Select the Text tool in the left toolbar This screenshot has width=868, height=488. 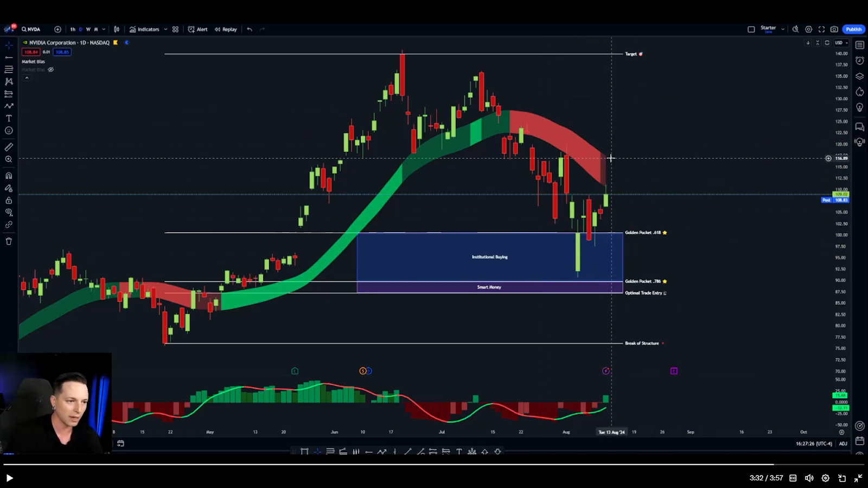[x=9, y=119]
